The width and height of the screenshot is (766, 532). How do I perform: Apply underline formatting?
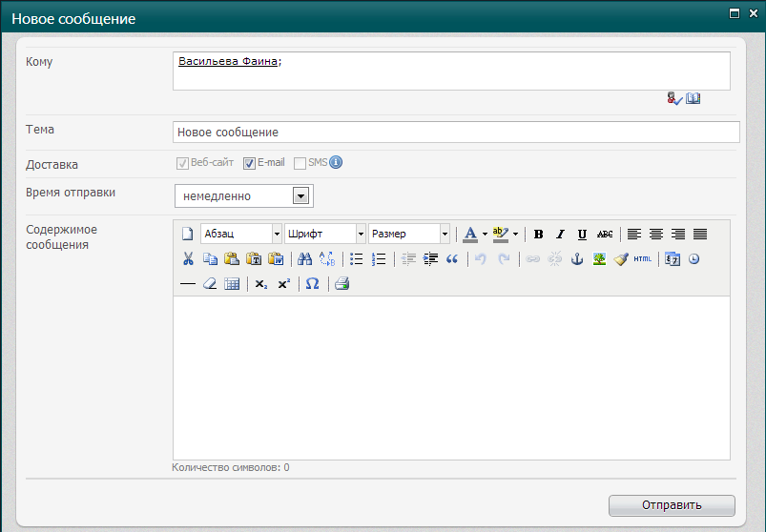(x=582, y=235)
